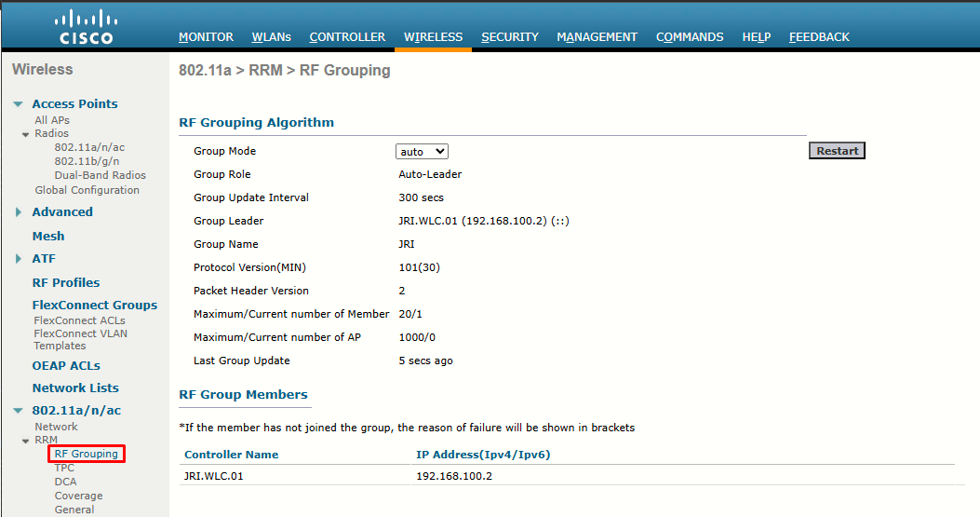Open Dual-Band Radios link
This screenshot has height=517, width=980.
100,175
